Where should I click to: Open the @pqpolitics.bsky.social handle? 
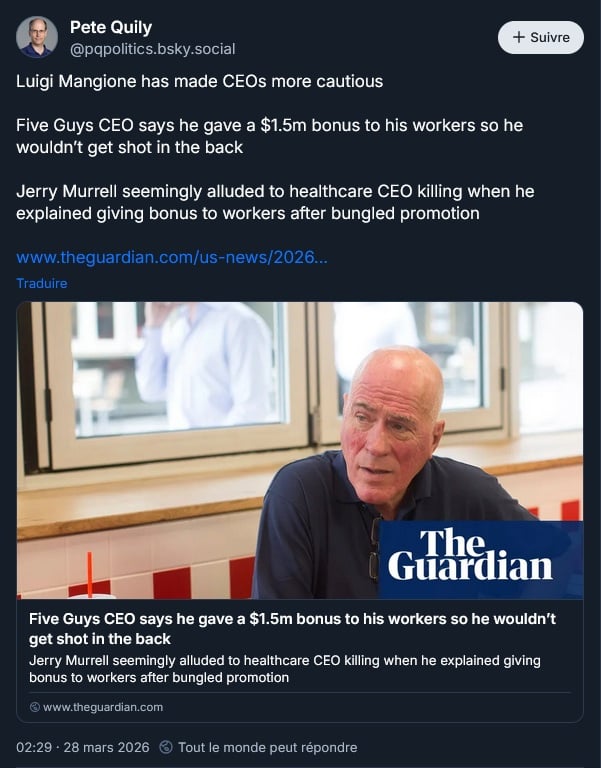152,49
